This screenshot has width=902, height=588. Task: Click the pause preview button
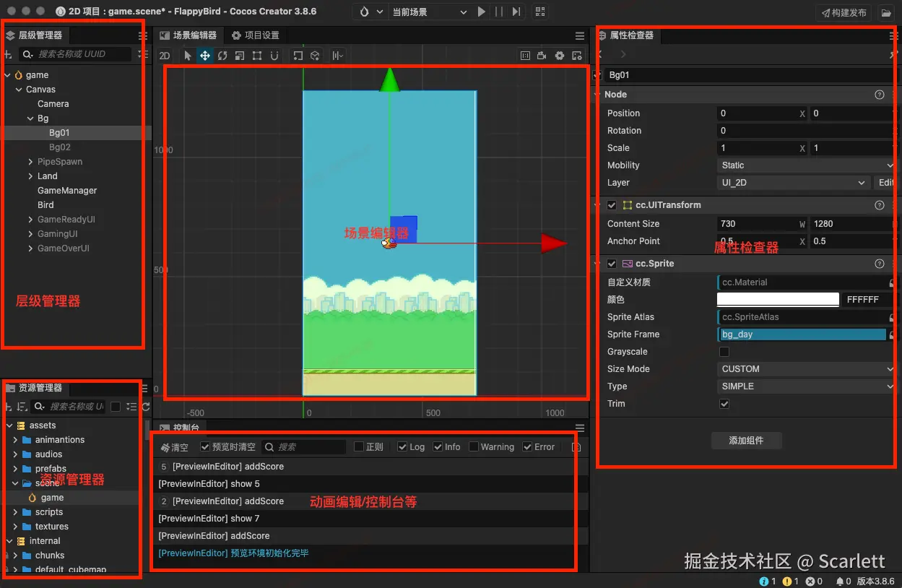[499, 12]
